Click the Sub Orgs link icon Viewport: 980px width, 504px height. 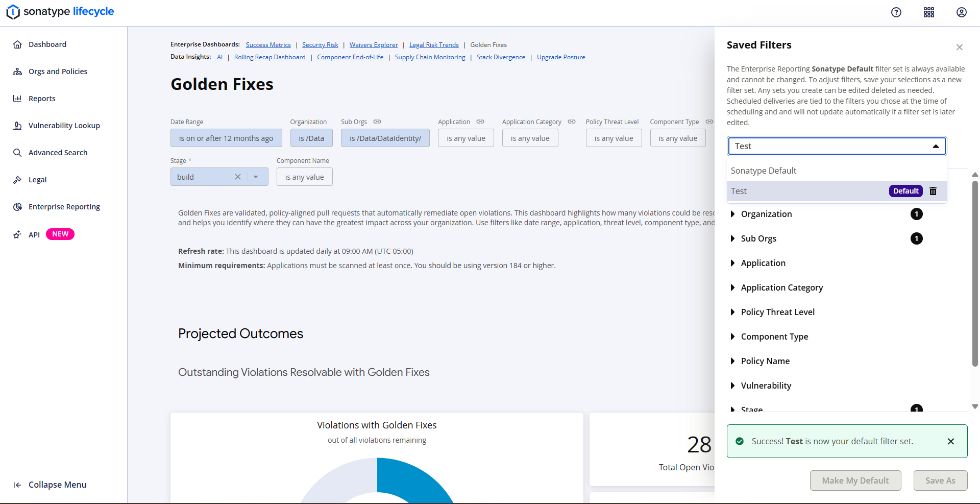[x=377, y=122]
